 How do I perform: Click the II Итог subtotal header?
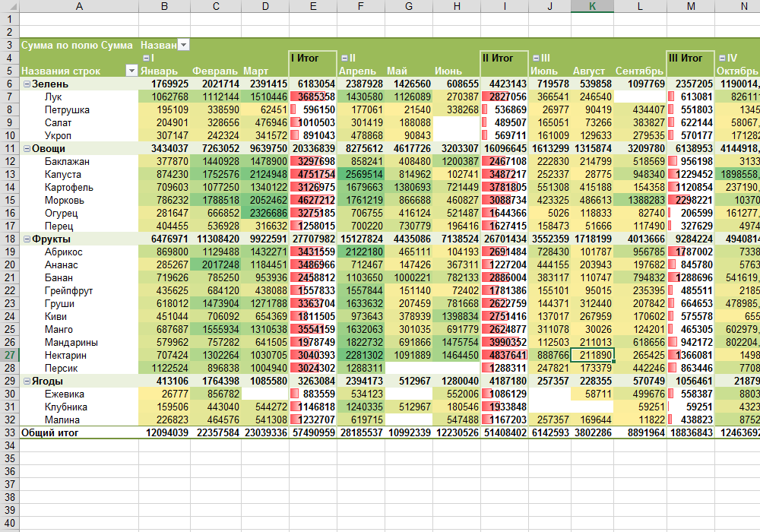coord(505,59)
